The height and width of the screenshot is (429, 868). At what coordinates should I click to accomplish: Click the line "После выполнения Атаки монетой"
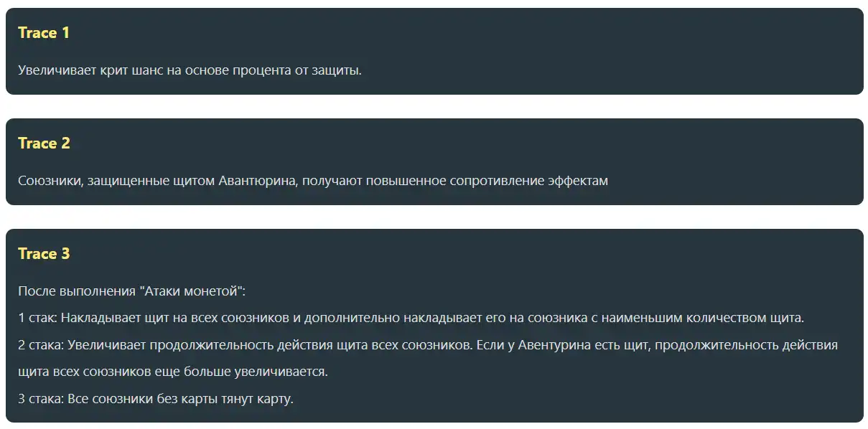132,291
